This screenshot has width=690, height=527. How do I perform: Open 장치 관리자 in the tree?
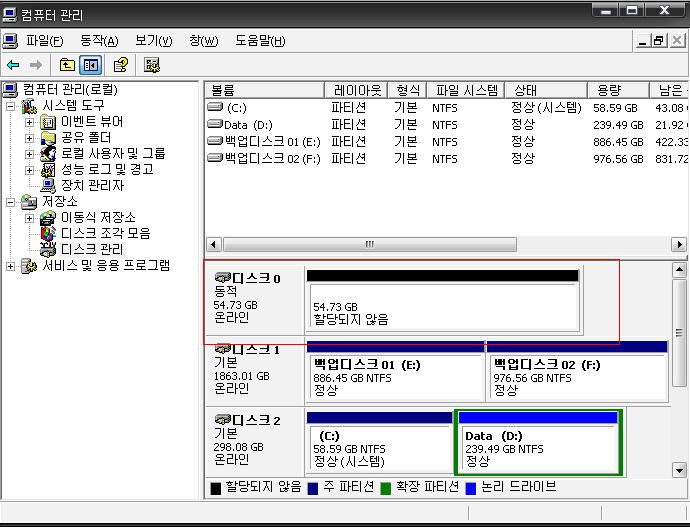pos(92,186)
